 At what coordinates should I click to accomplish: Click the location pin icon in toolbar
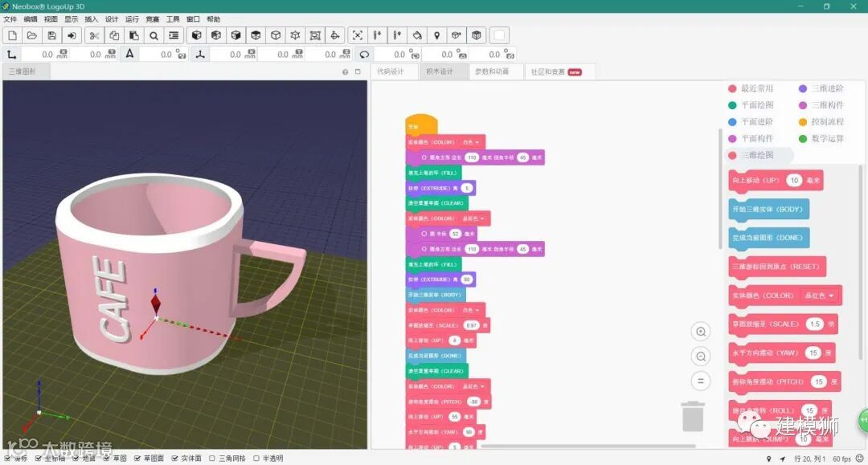tap(437, 35)
